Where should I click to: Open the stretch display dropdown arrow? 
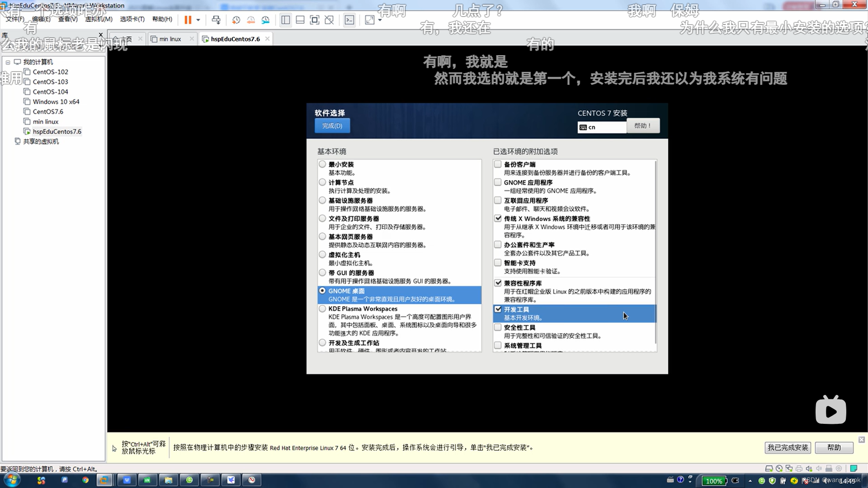point(380,20)
